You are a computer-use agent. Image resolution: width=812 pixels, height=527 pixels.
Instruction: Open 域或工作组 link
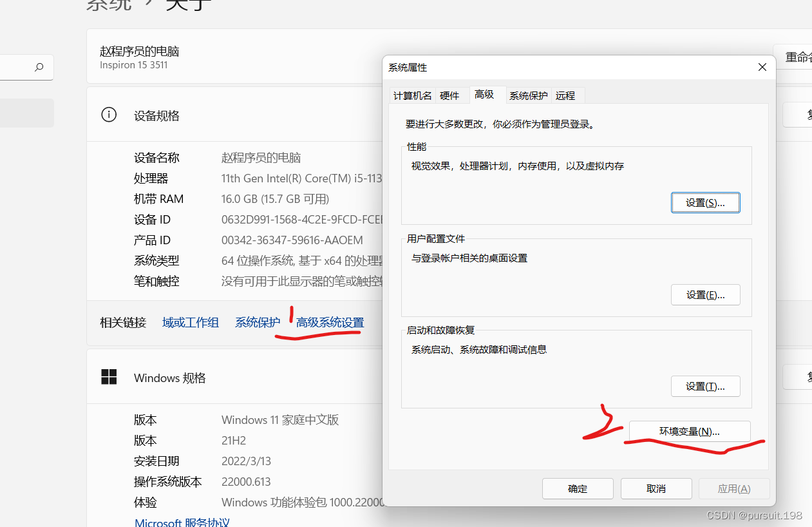[191, 322]
